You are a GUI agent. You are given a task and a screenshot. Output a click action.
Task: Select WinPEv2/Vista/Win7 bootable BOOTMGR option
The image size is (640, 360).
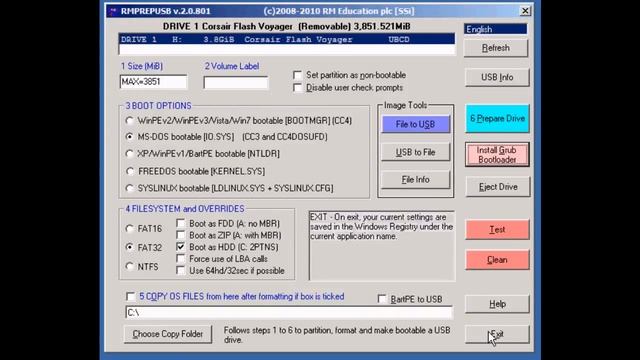click(x=130, y=121)
